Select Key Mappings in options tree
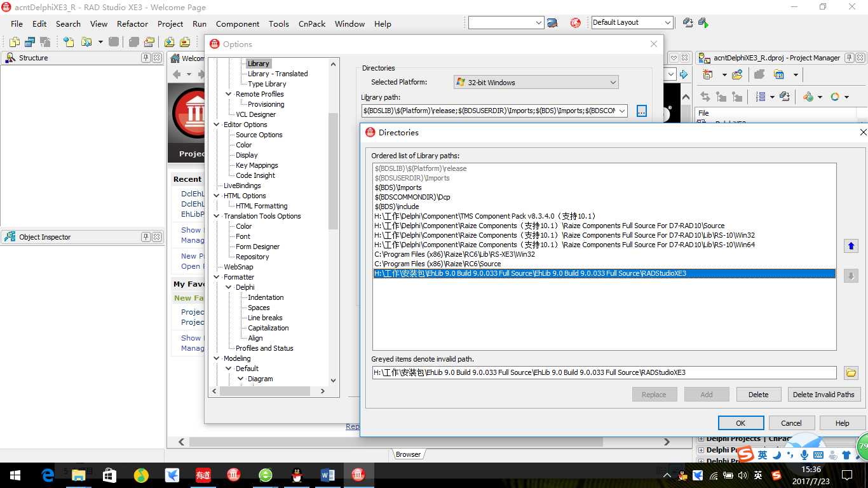This screenshot has width=868, height=488. pos(257,165)
